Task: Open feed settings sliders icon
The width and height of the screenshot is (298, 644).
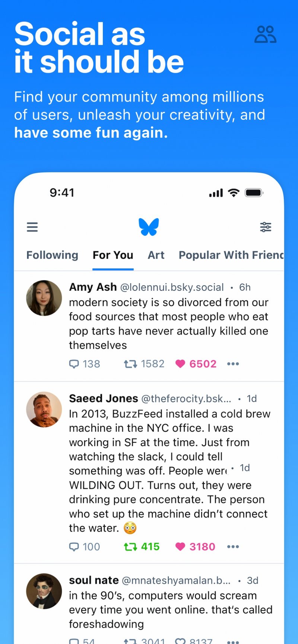Action: point(266,227)
